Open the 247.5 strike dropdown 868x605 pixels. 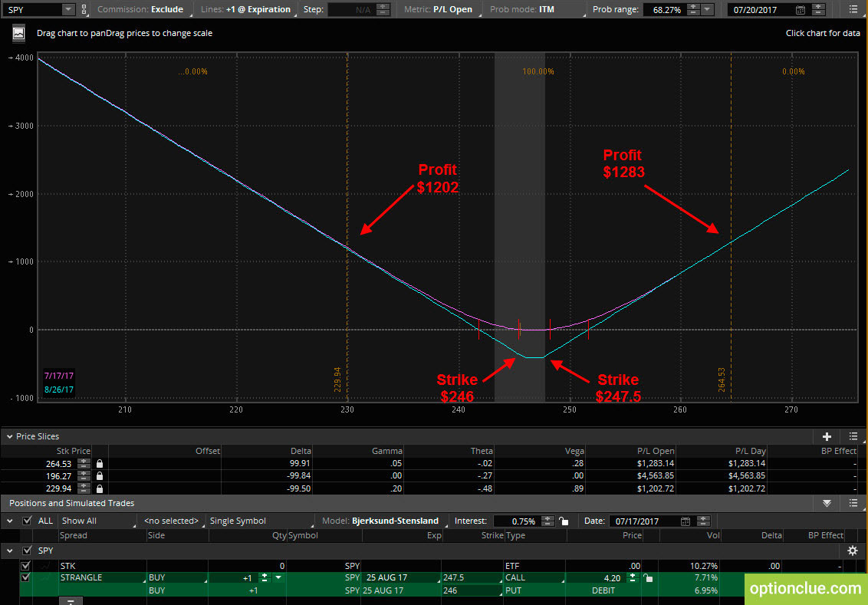472,577
